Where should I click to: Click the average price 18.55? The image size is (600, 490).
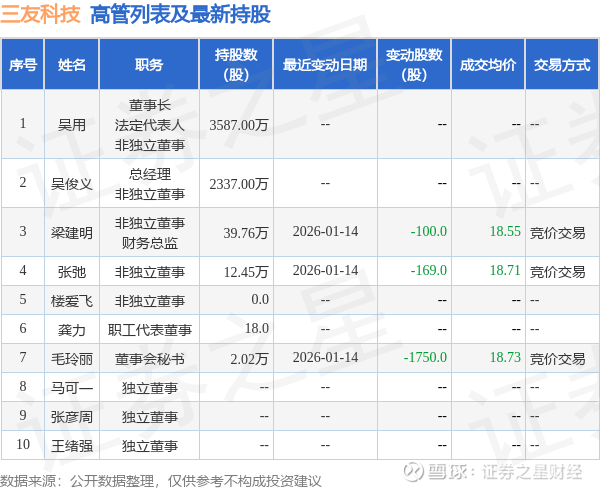pos(505,231)
